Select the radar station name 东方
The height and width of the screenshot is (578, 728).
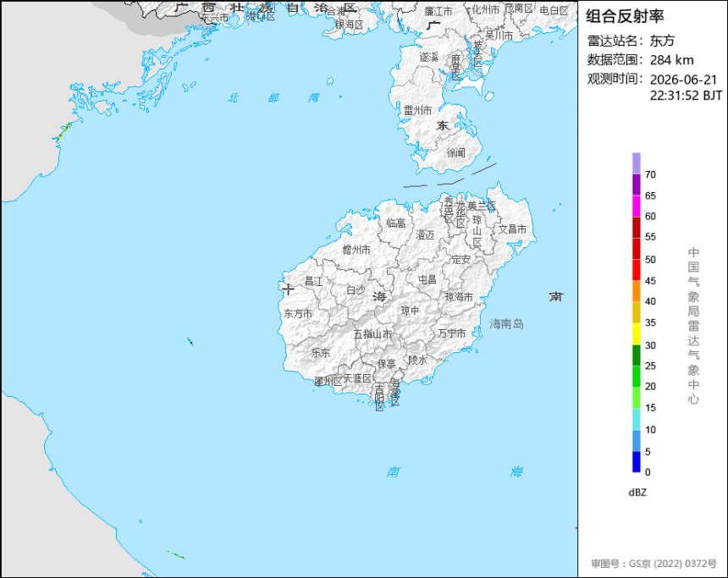tap(662, 41)
